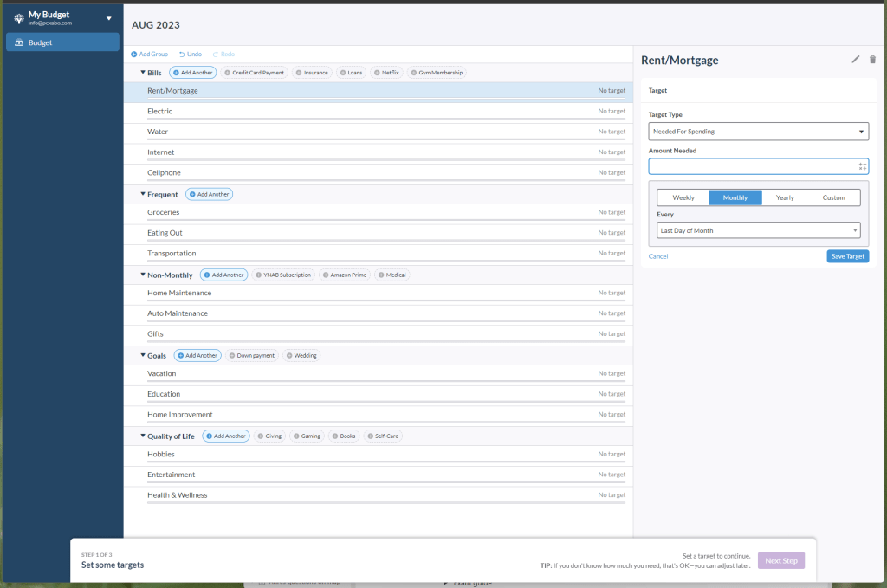The image size is (887, 588).
Task: Select the Water category row
Action: 379,132
